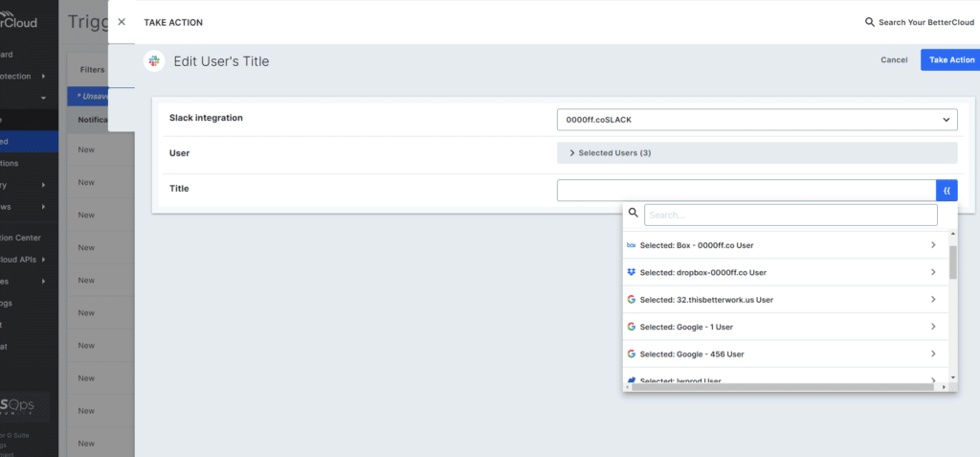Expand the Selected Users (3) section

tap(757, 152)
